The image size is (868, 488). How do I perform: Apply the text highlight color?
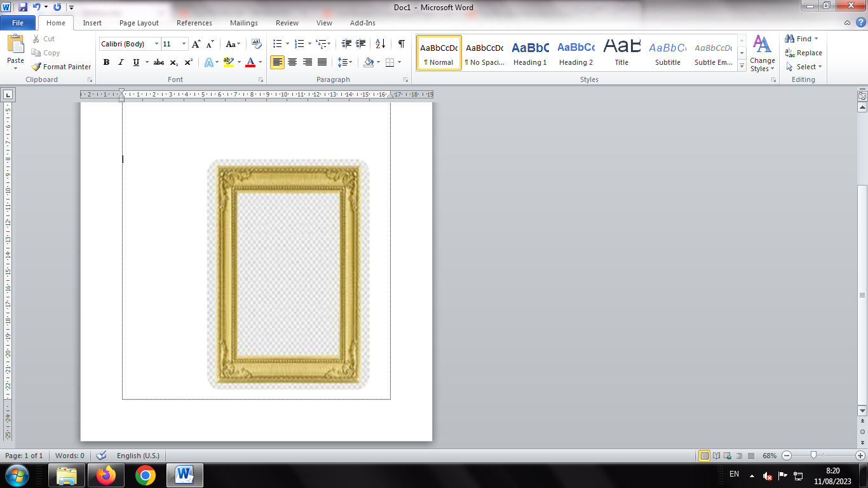228,62
